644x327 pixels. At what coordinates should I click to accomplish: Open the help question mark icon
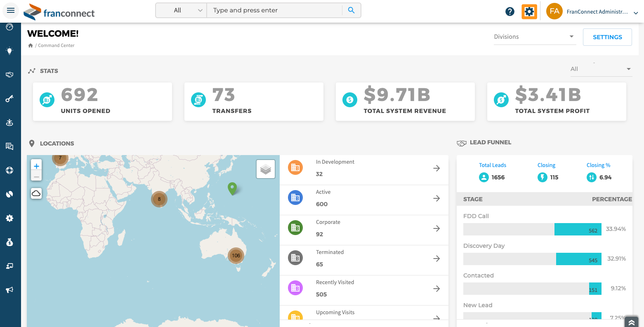(510, 12)
